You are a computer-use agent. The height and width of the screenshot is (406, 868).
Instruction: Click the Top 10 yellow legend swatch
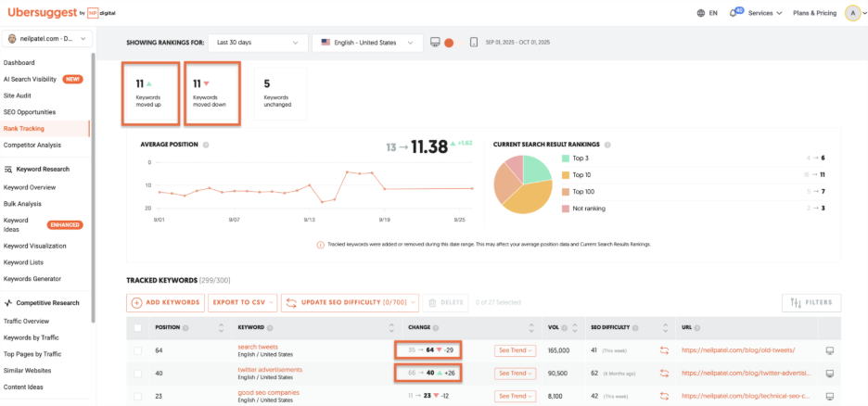pos(565,175)
